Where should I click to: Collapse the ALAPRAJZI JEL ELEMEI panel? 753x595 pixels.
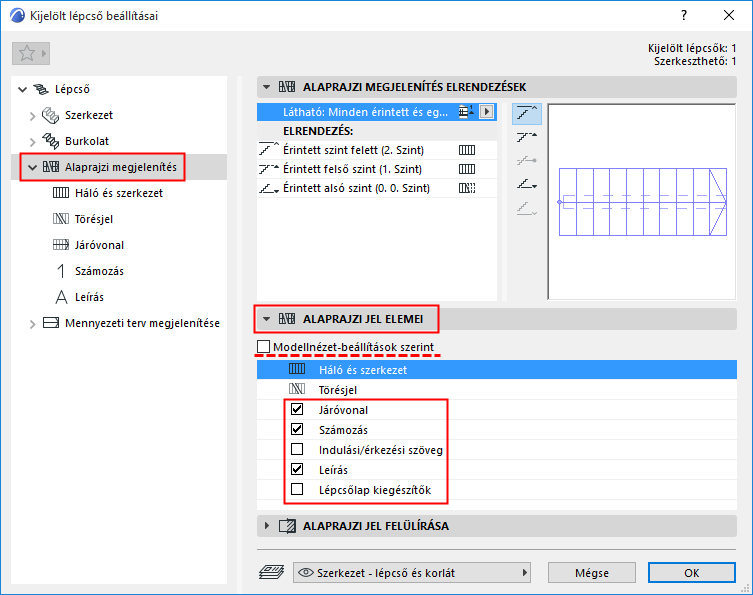click(x=267, y=319)
